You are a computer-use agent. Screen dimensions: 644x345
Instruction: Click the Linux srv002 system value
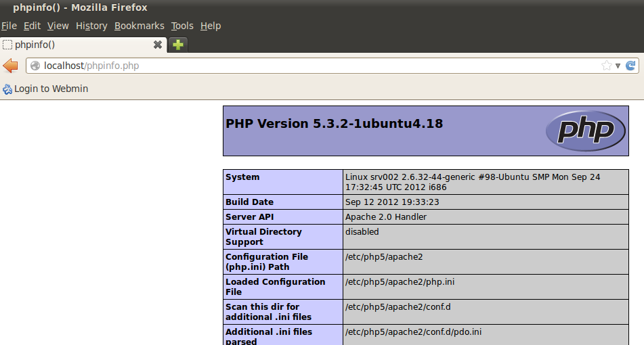tap(473, 182)
